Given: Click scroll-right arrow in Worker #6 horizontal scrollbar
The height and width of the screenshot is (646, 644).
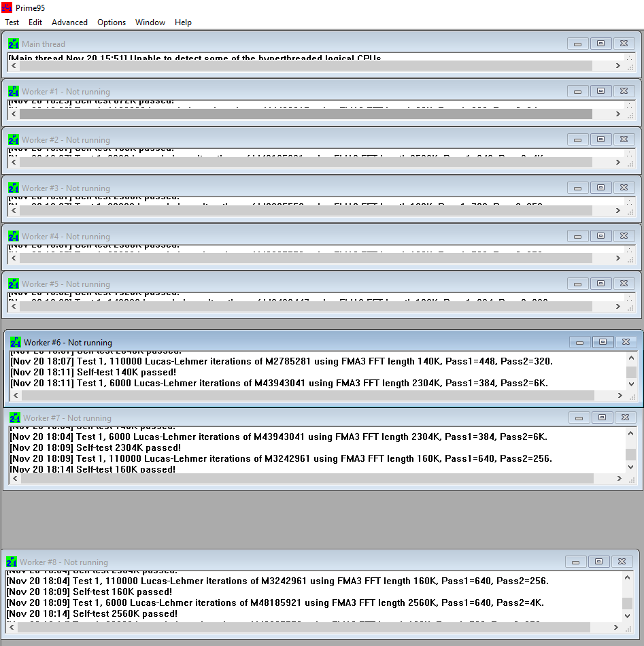Looking at the screenshot, I should [x=620, y=396].
